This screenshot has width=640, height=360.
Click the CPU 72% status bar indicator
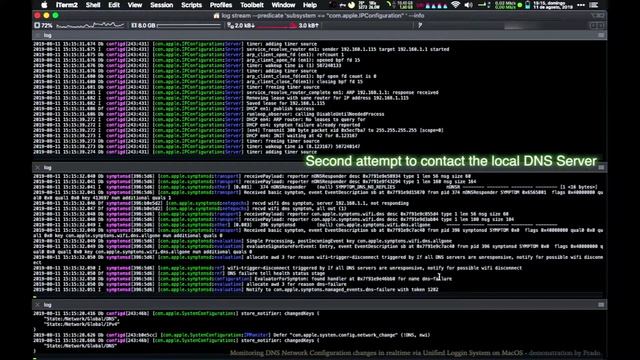pos(44,25)
